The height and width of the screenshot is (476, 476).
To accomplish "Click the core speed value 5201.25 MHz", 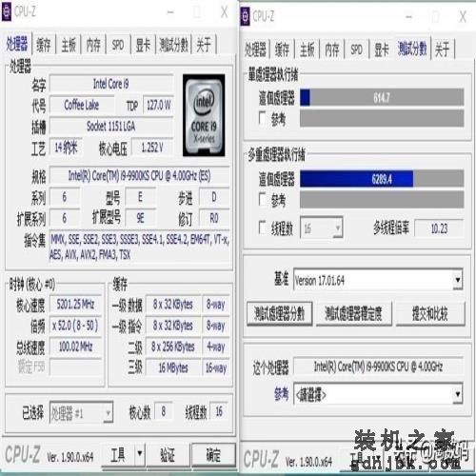I will pos(75,305).
